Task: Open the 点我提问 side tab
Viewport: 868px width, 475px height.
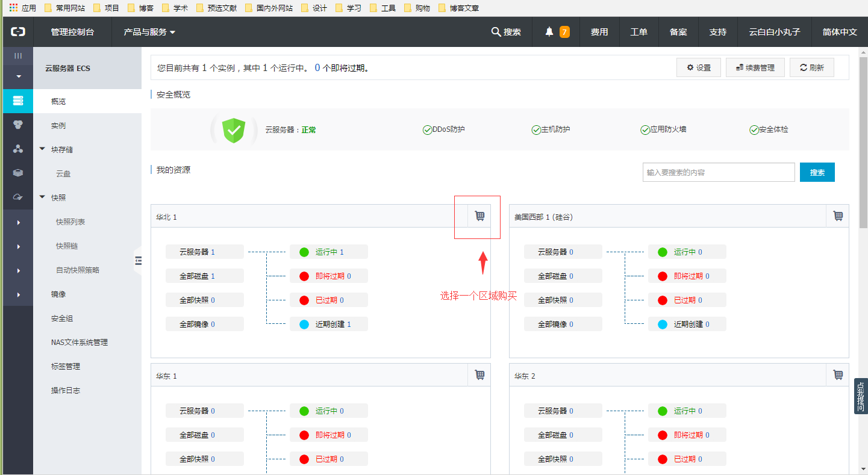Action: click(861, 396)
